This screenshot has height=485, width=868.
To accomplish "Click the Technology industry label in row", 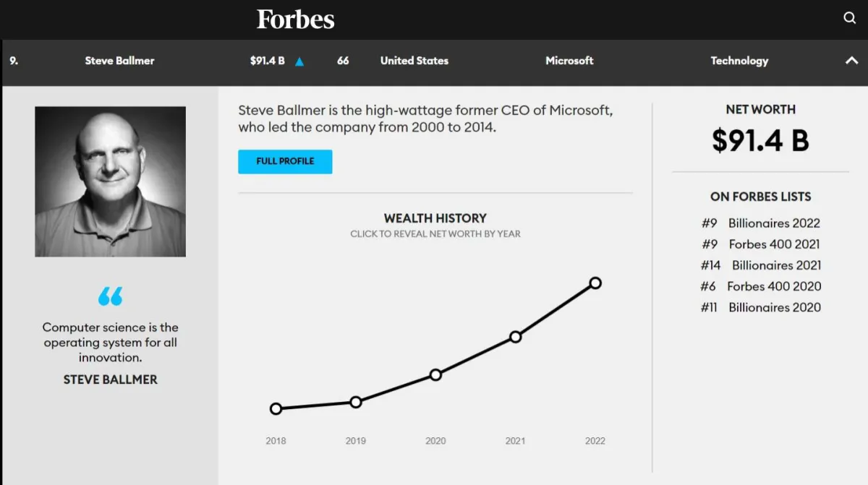I will 739,61.
